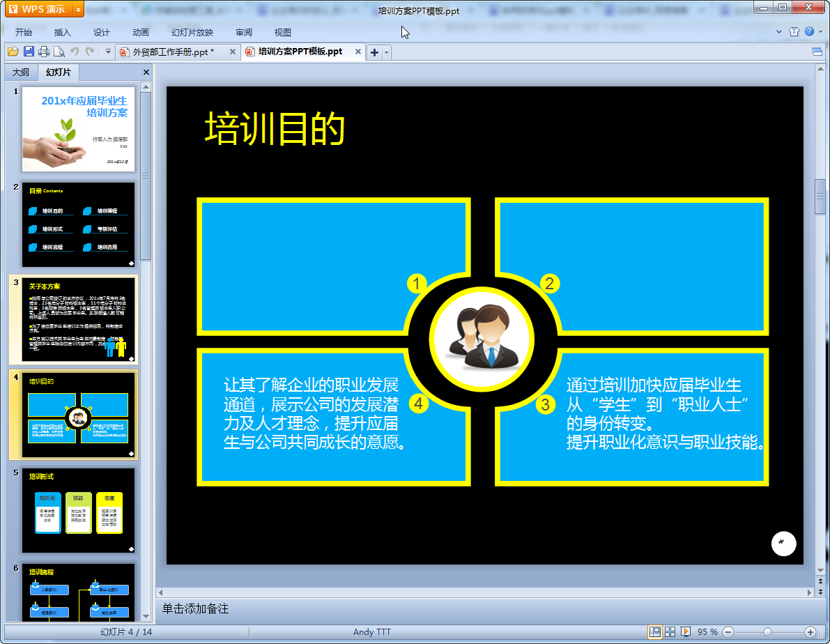Open the quick access toolbar customize dropdown

click(108, 52)
